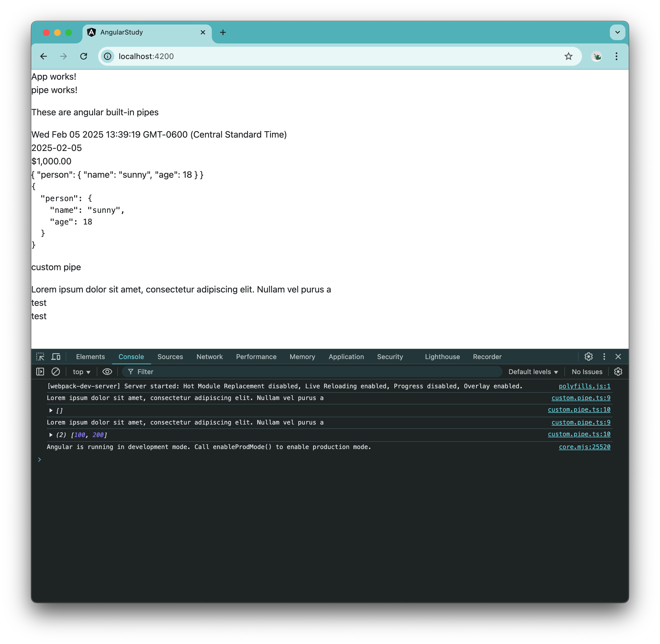Click the clear console icon
The width and height of the screenshot is (660, 644).
56,371
